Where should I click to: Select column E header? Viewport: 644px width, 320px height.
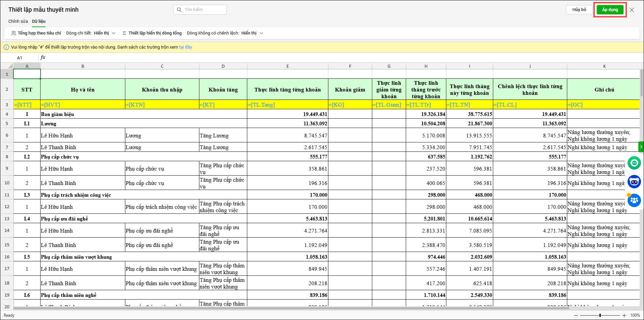click(287, 66)
